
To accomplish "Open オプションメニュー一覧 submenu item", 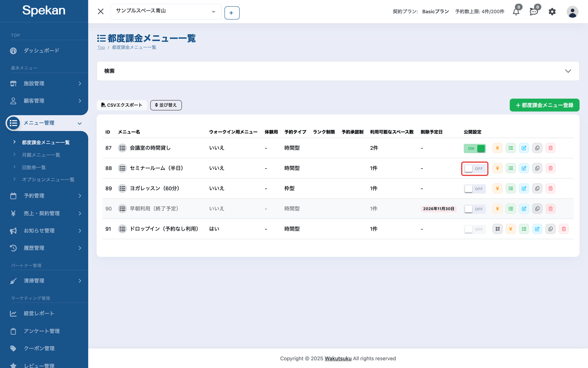I will click(x=48, y=180).
